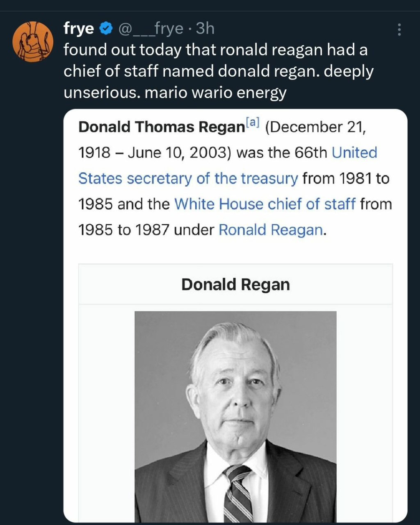Click the "(December 21," birth date text
The width and height of the screenshot is (420, 525).
pyautogui.click(x=315, y=127)
